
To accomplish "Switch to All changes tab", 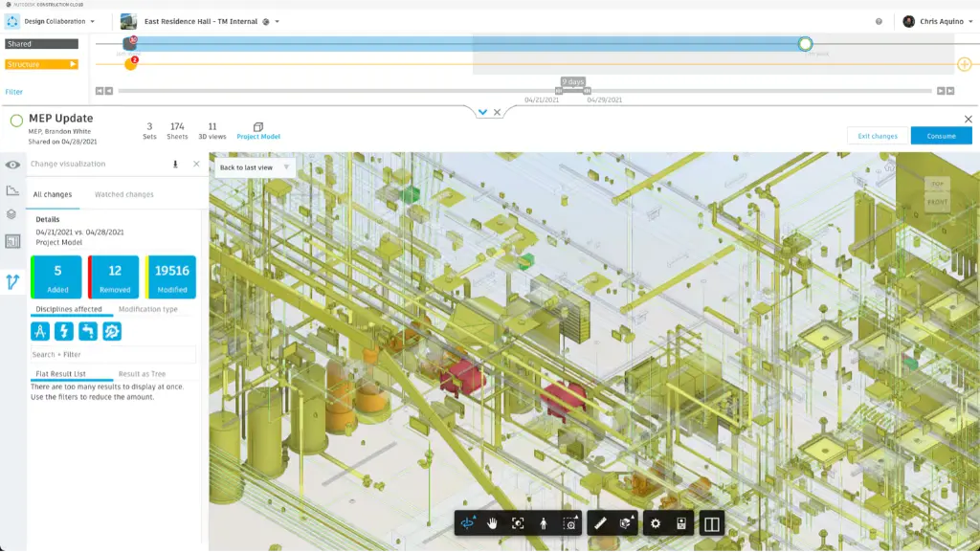I will [53, 194].
